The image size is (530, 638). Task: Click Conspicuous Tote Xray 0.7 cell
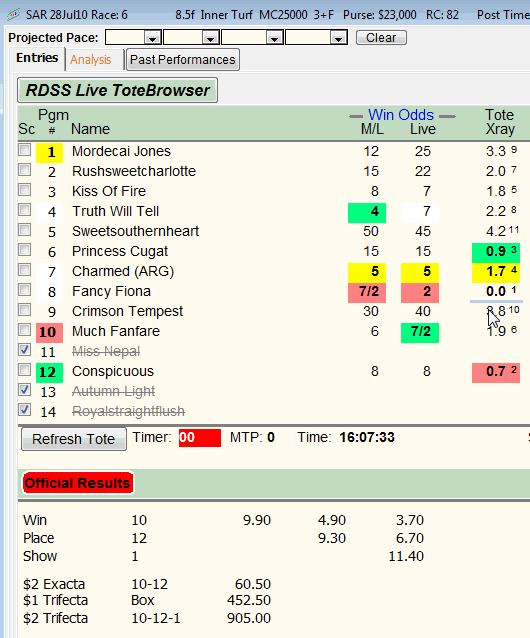496,372
